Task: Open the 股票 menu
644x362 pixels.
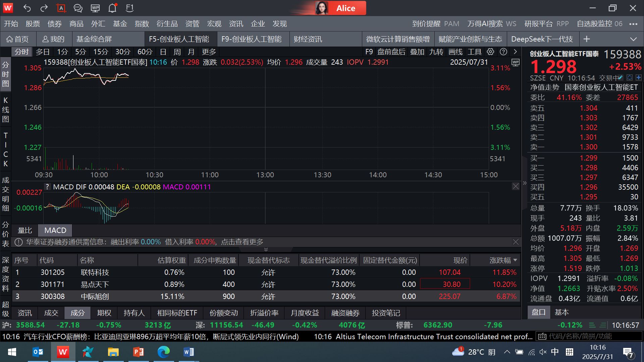Action: (x=33, y=24)
